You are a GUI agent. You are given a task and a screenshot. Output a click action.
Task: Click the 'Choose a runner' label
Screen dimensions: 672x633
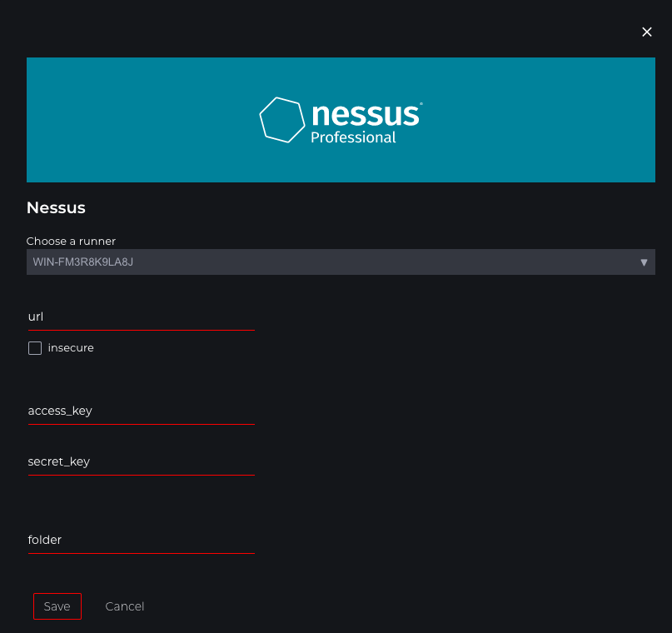tap(71, 242)
